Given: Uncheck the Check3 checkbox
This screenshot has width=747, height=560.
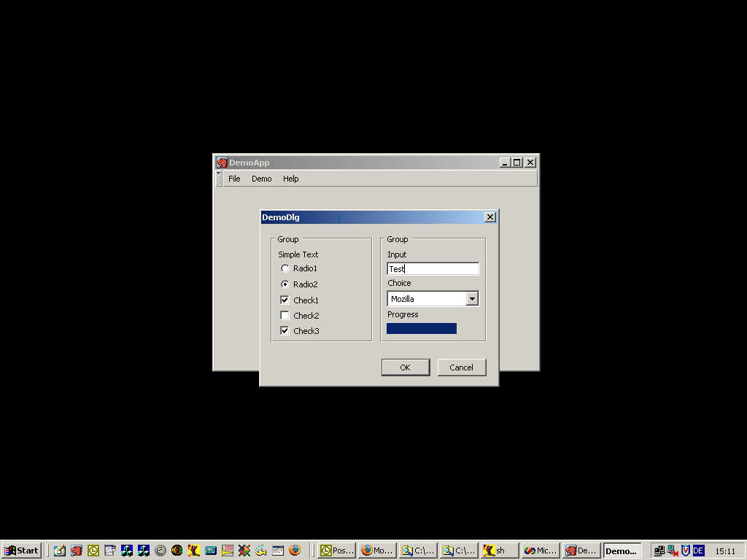Looking at the screenshot, I should coord(285,331).
